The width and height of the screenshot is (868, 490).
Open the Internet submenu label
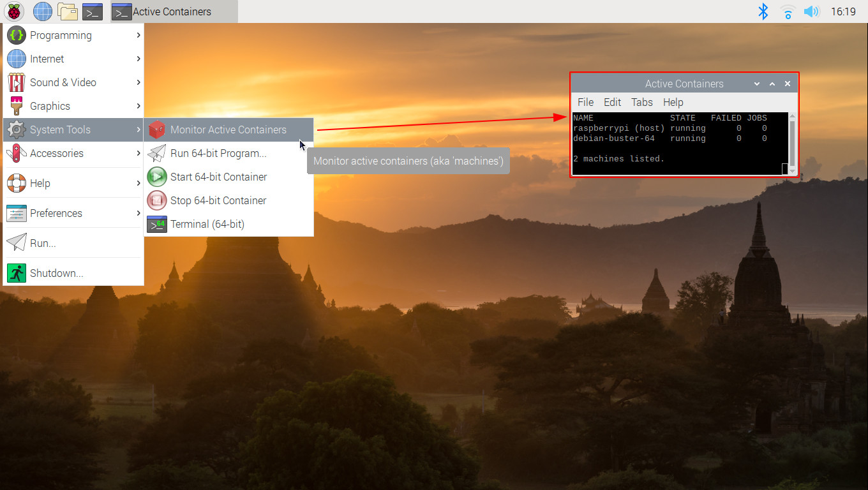click(x=47, y=59)
